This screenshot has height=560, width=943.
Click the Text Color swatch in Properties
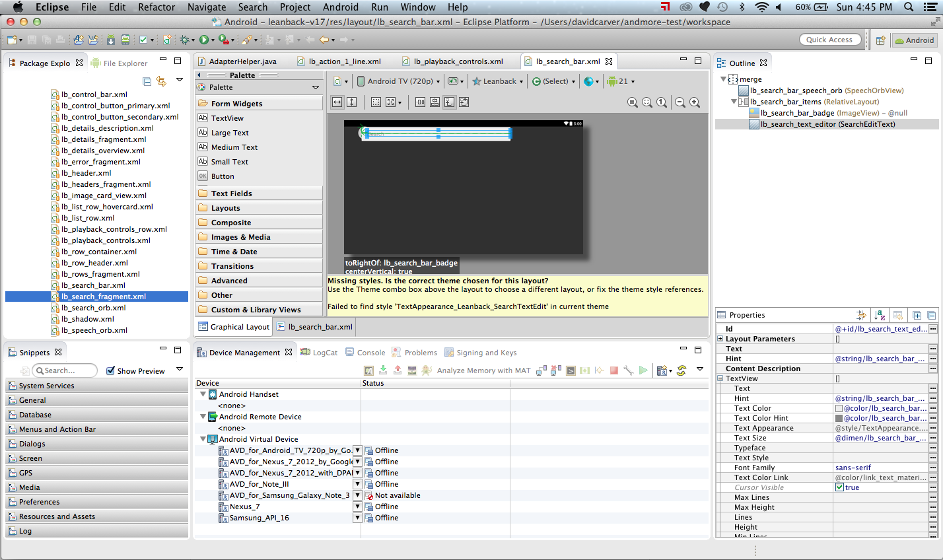[839, 408]
